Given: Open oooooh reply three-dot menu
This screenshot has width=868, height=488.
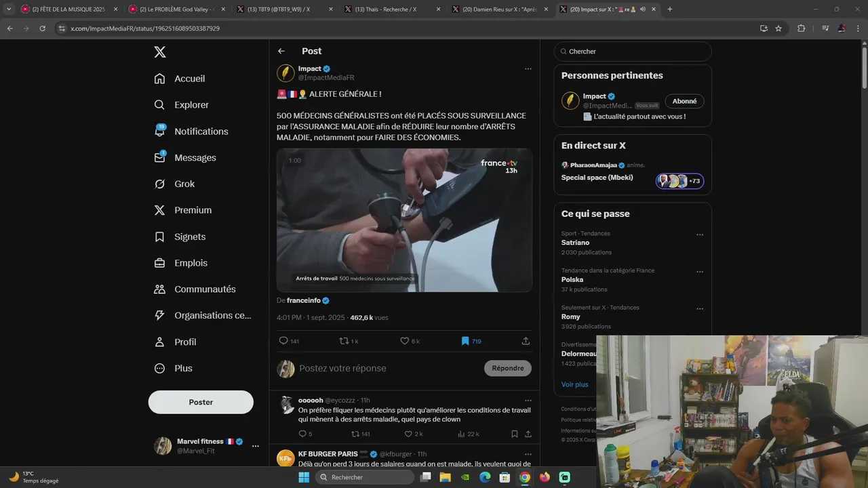Looking at the screenshot, I should (528, 401).
